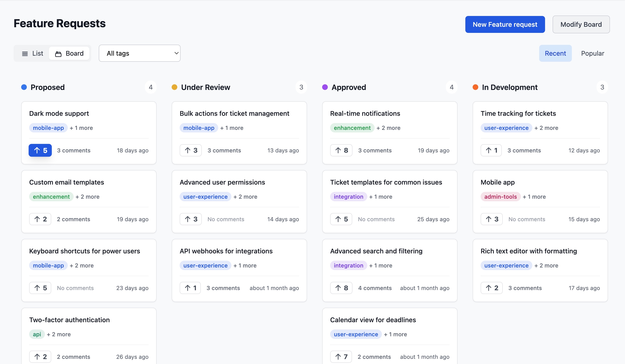The width and height of the screenshot is (625, 364).
Task: Open Keyboard shortcuts for power users title
Action: coord(85,251)
